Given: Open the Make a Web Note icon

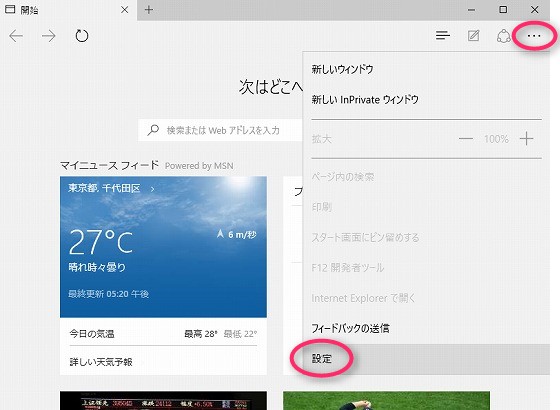Looking at the screenshot, I should point(474,36).
